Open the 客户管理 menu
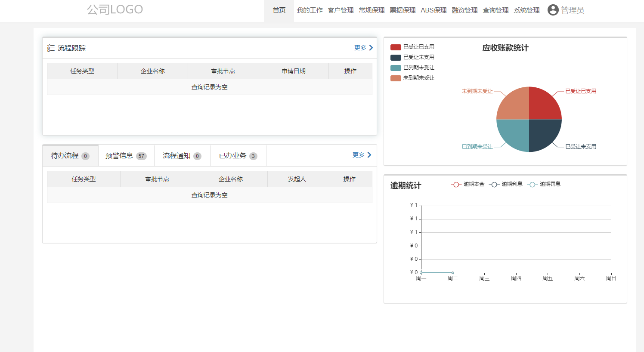 coord(341,10)
